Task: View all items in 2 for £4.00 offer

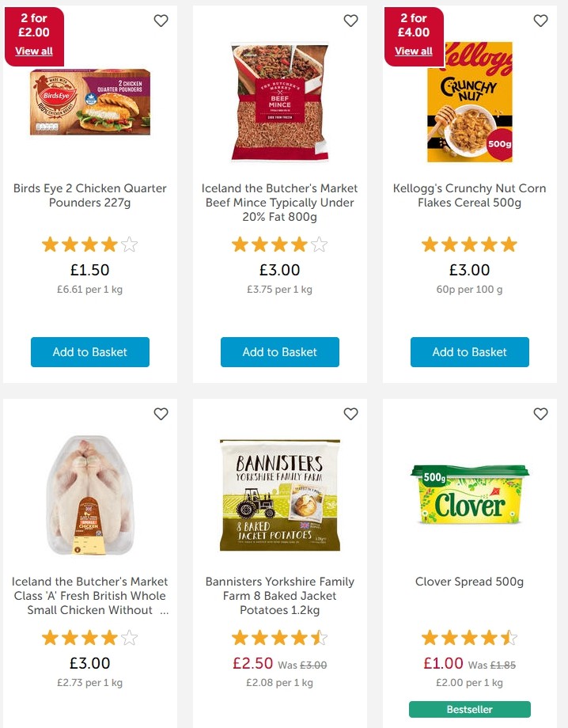Action: coord(414,51)
